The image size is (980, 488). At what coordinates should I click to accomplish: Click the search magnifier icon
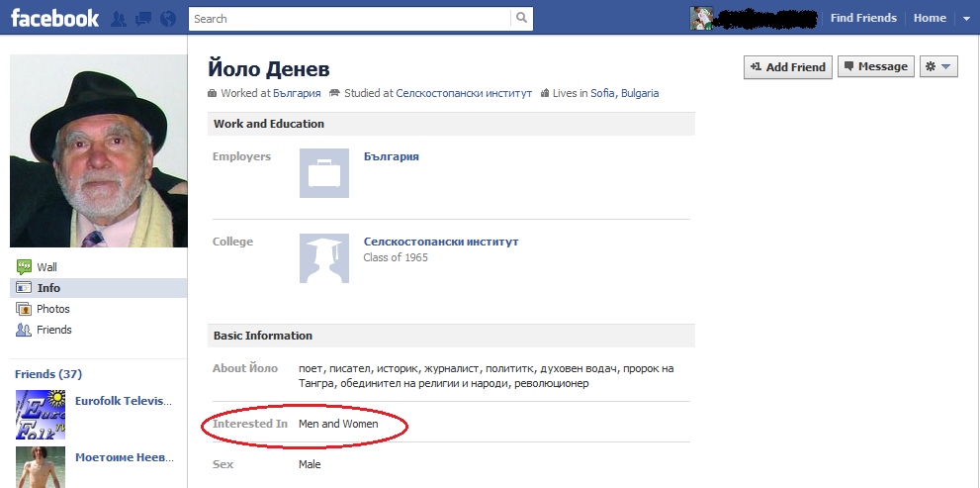tap(522, 18)
